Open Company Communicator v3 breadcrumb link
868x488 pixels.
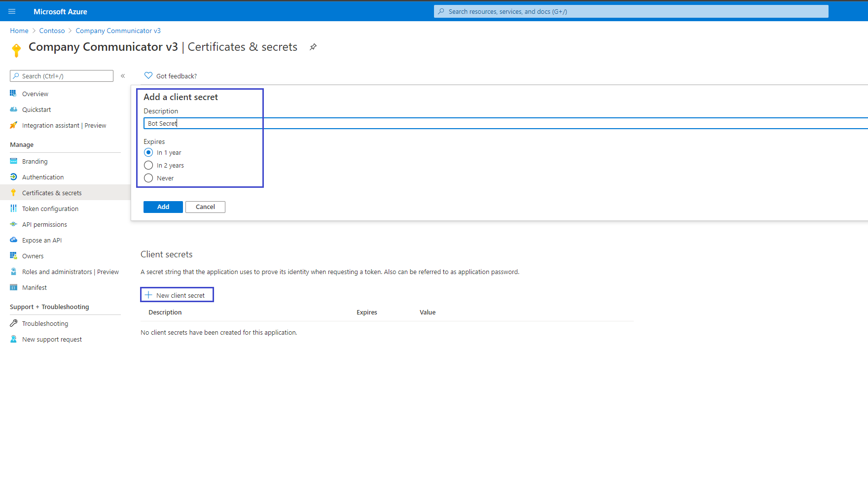coord(118,31)
